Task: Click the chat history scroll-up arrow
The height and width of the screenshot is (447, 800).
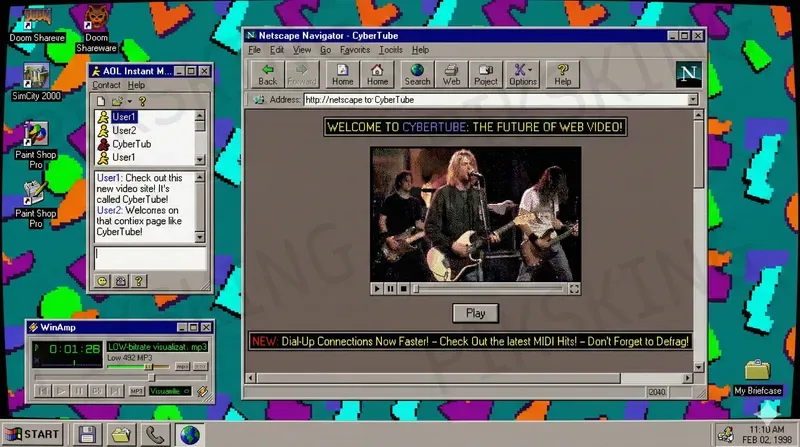Action: [x=200, y=177]
